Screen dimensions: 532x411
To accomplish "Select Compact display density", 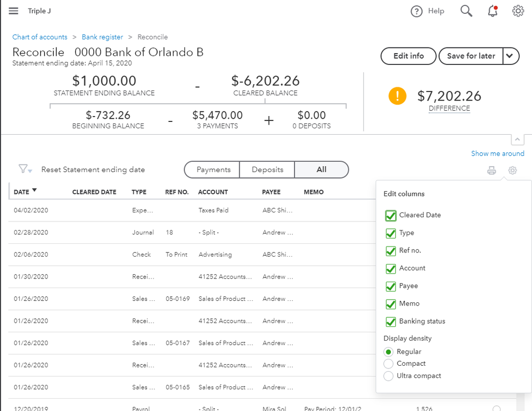I will [x=388, y=364].
